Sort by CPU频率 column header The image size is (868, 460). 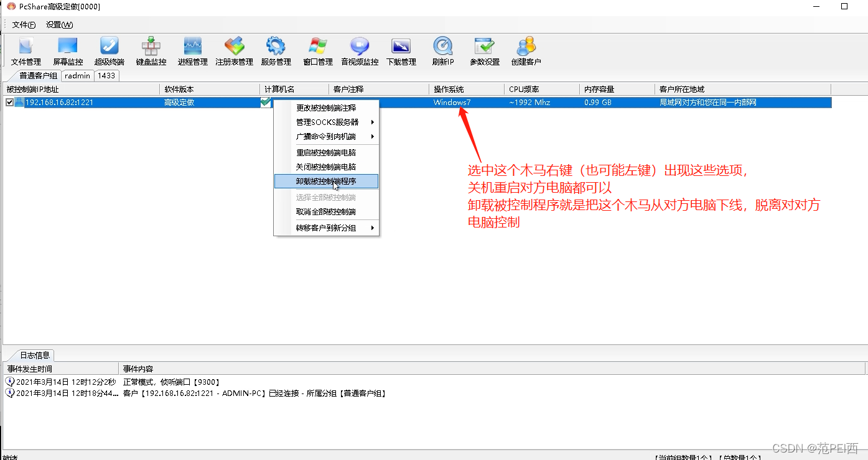click(542, 90)
